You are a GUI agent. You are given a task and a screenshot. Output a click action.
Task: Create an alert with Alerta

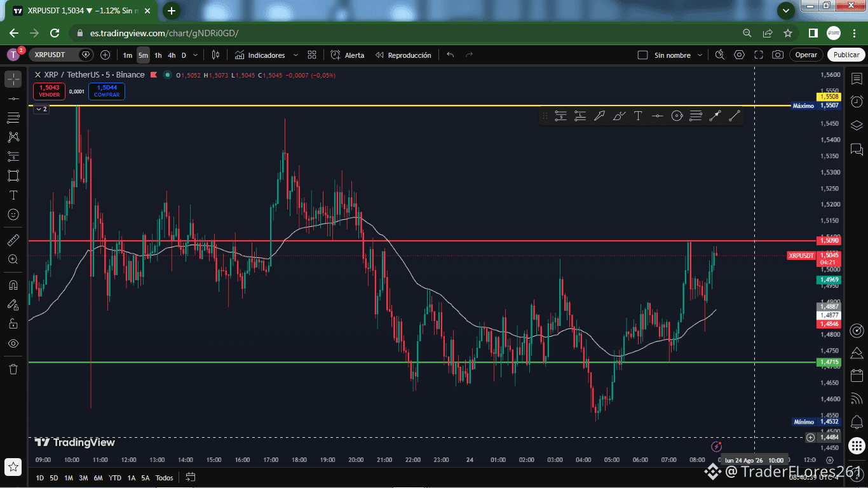click(x=348, y=55)
